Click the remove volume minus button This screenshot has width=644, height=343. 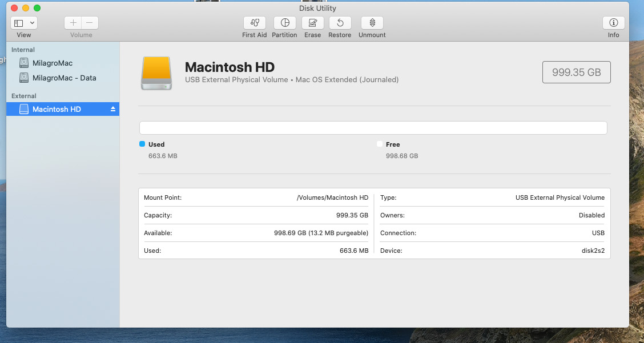click(90, 23)
